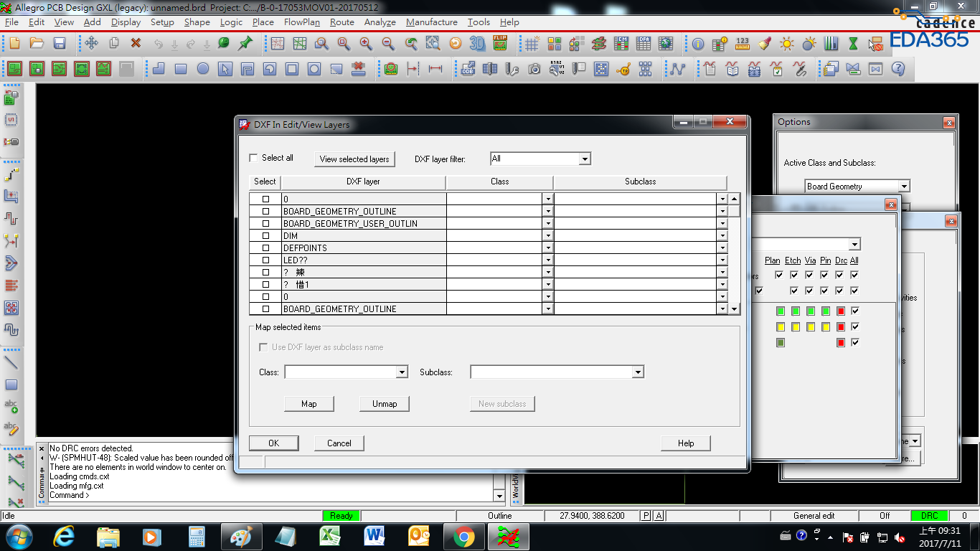Open a design with the folder icon

click(37, 44)
